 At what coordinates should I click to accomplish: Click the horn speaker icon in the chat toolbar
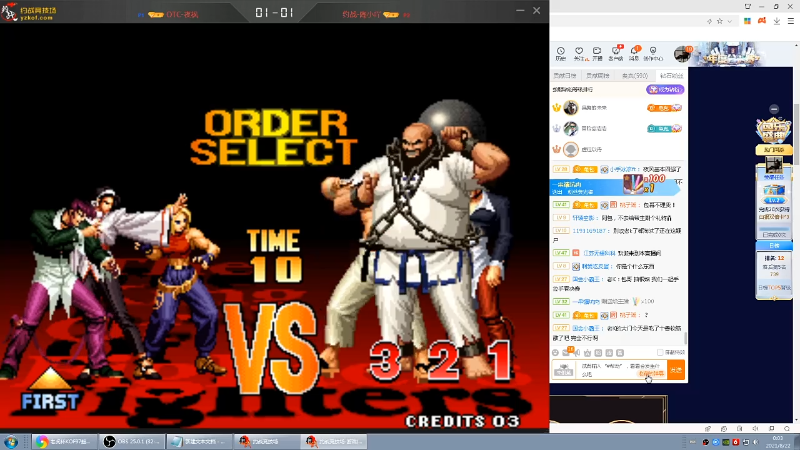coord(577,353)
